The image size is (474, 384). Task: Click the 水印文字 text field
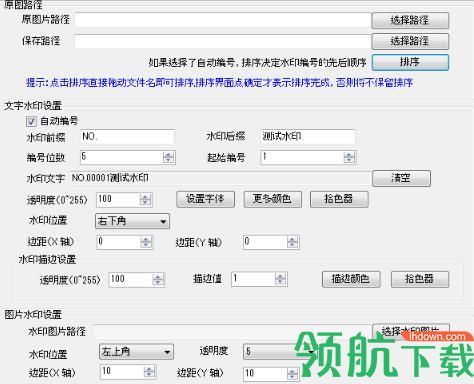point(220,178)
